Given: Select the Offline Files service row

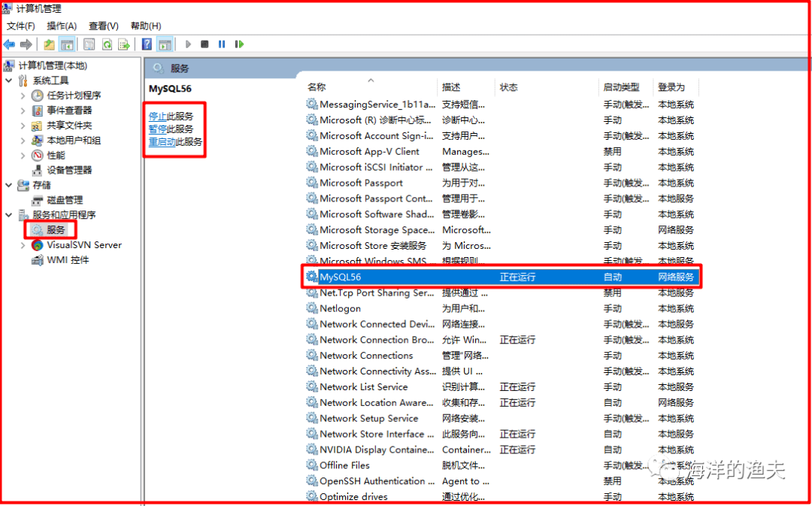Looking at the screenshot, I should [501, 465].
